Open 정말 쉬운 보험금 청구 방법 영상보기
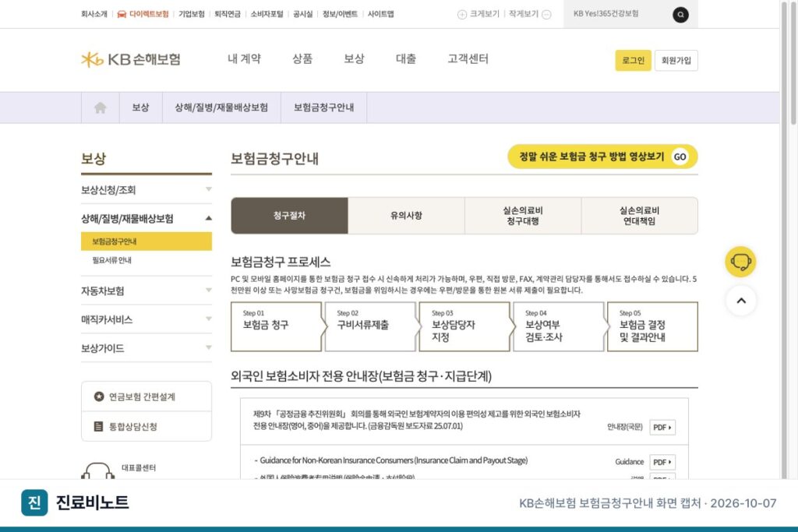 [602, 157]
